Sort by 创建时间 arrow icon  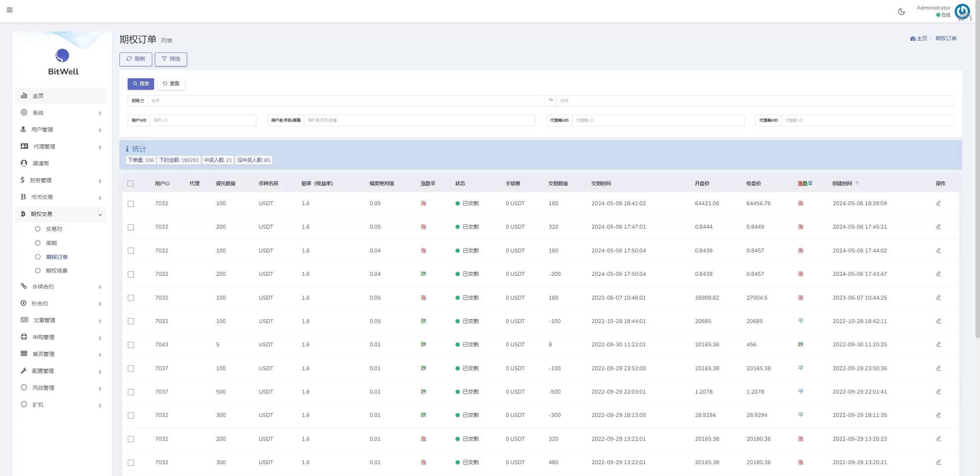[x=857, y=183]
